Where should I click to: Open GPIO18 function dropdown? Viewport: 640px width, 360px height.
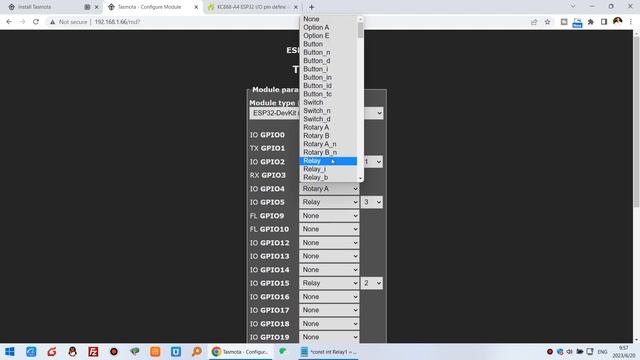click(329, 323)
